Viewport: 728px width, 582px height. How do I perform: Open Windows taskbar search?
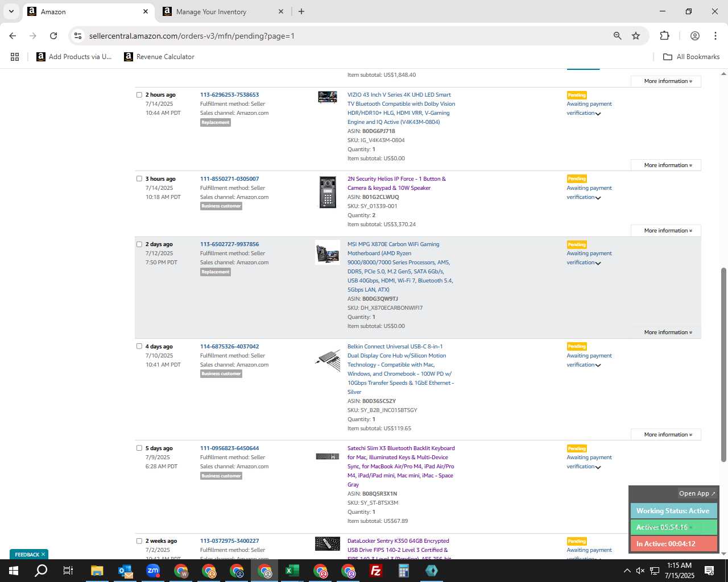click(x=41, y=571)
